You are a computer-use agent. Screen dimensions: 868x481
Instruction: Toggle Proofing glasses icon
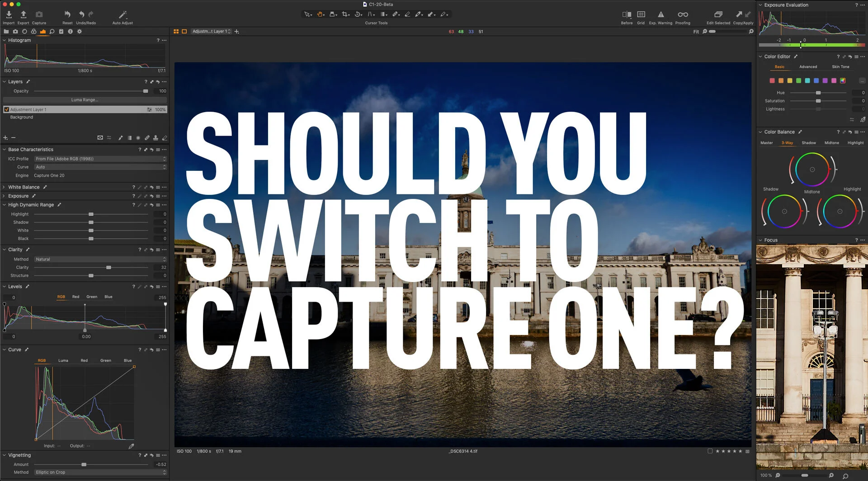tap(683, 15)
